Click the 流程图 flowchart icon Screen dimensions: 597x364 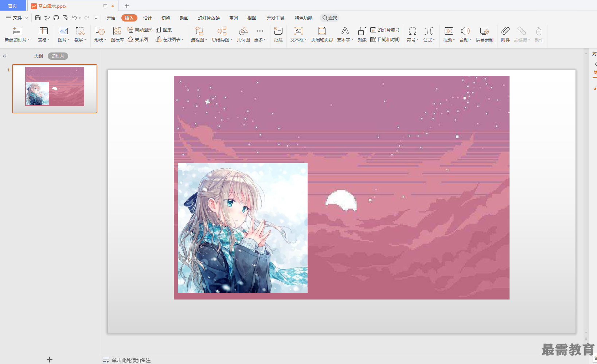(x=199, y=31)
